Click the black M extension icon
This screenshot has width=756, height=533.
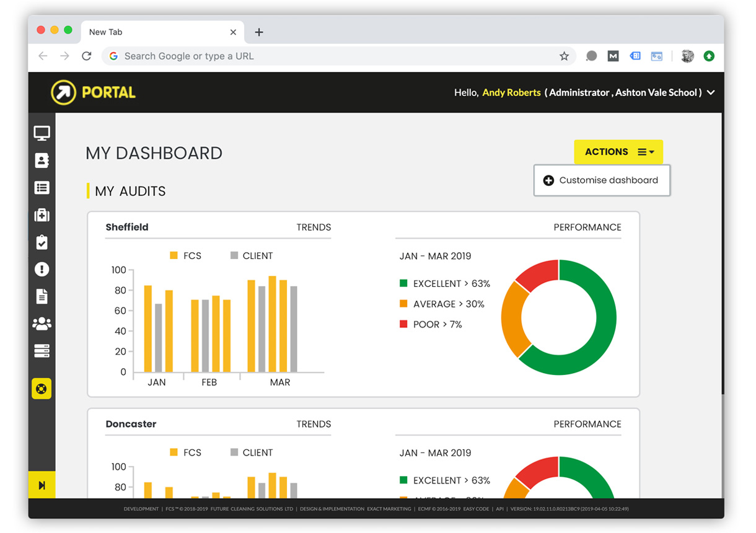613,56
